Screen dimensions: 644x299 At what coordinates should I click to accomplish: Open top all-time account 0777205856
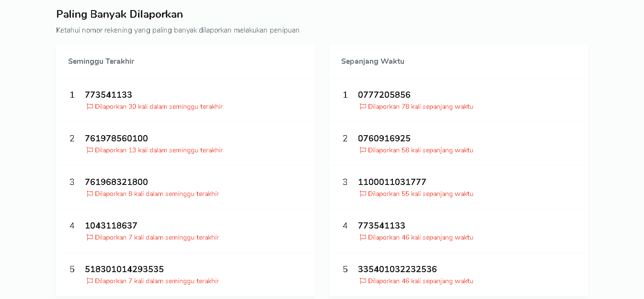[384, 95]
